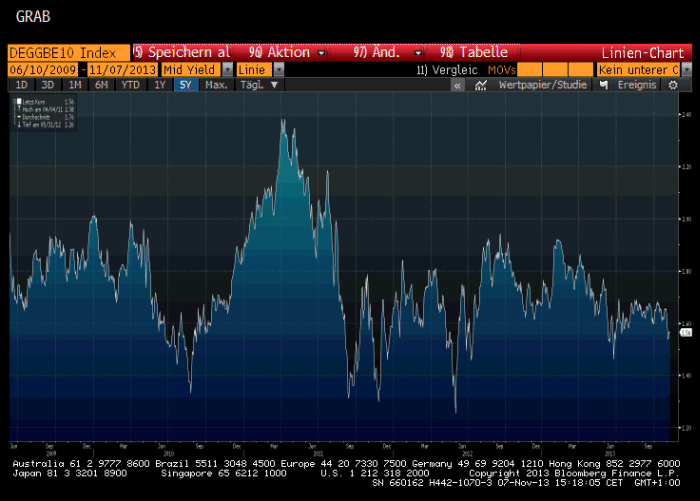Select the 1D time range
This screenshot has width=700, height=501.
pyautogui.click(x=20, y=85)
